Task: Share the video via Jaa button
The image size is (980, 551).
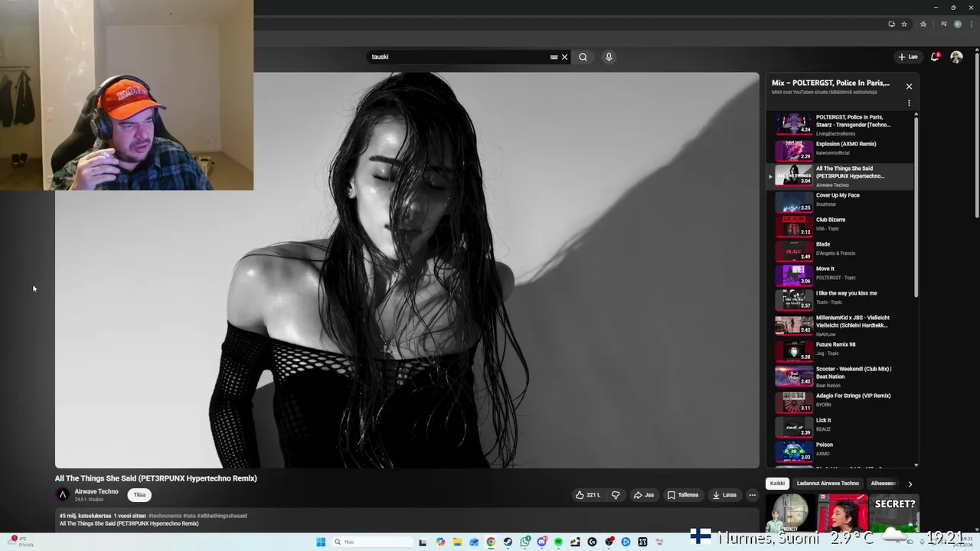Action: [x=643, y=495]
